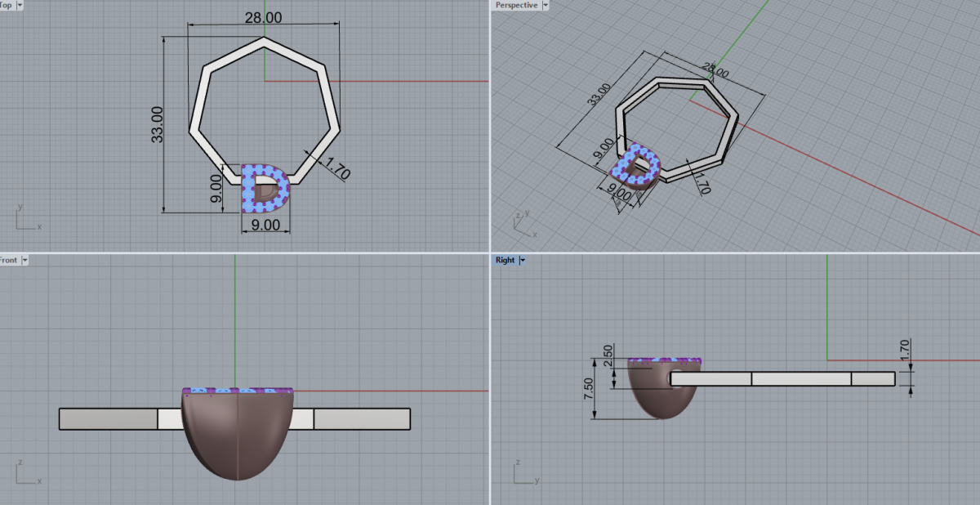Image resolution: width=980 pixels, height=505 pixels.
Task: Select the Right viewport title label
Action: (505, 260)
